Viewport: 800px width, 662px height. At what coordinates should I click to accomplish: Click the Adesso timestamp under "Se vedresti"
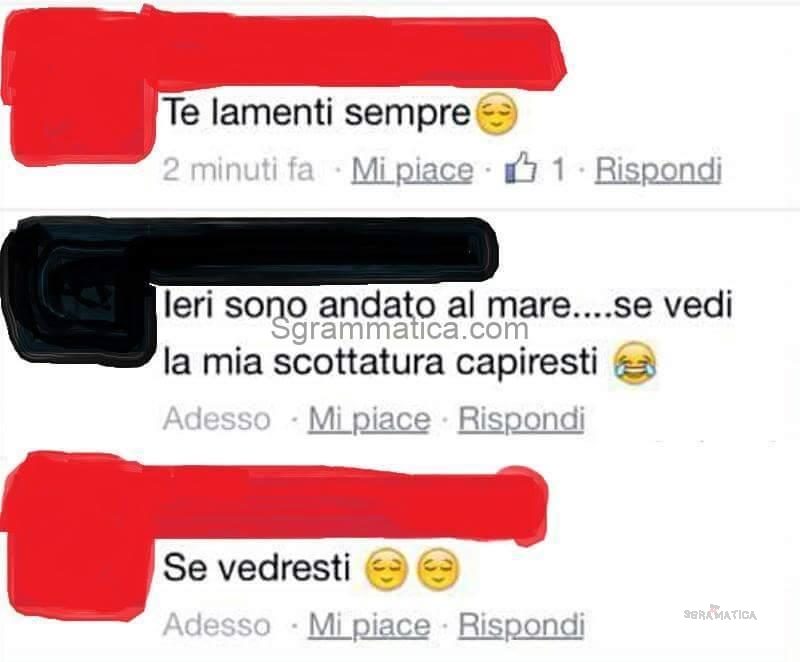pyautogui.click(x=217, y=625)
